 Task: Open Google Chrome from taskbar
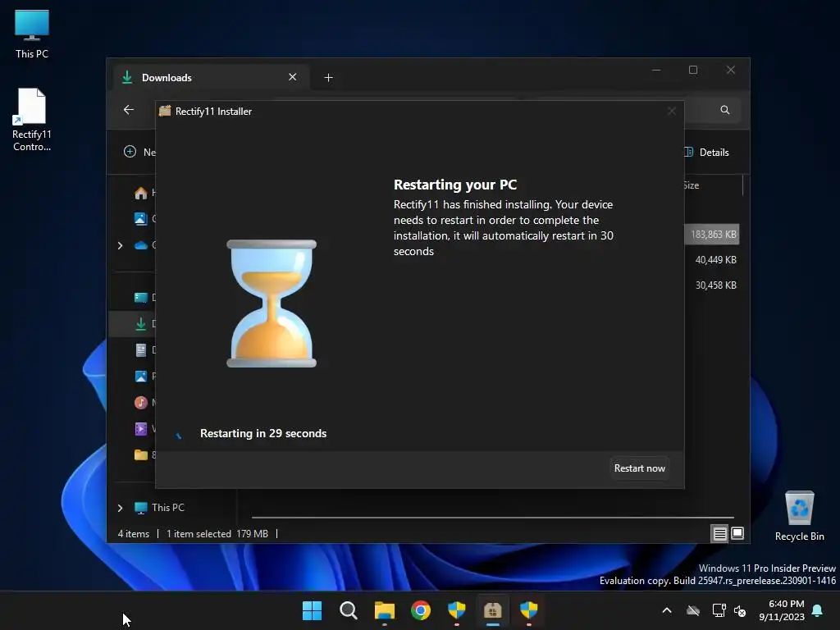click(421, 610)
